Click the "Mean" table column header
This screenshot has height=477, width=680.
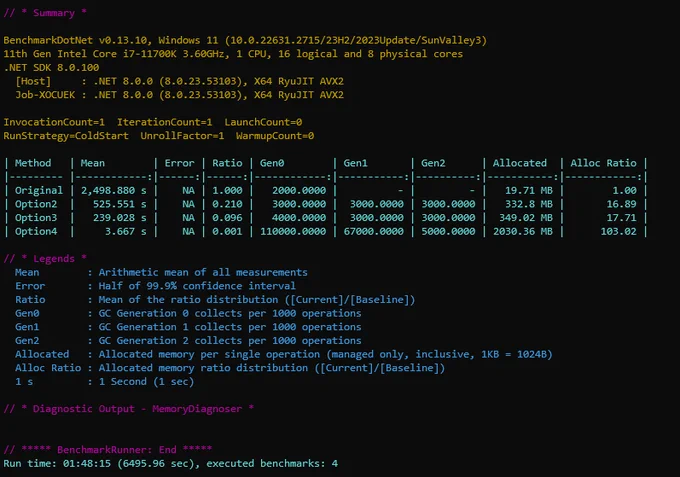pyautogui.click(x=92, y=163)
